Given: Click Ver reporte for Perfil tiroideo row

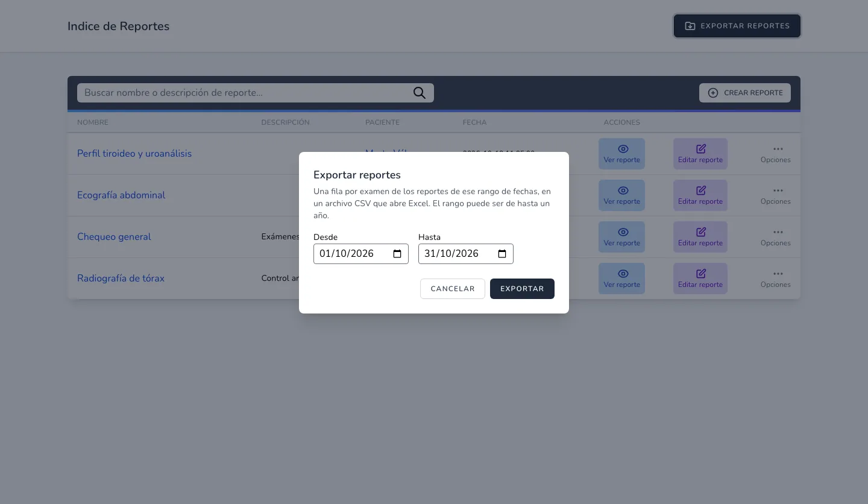Looking at the screenshot, I should pos(621,154).
